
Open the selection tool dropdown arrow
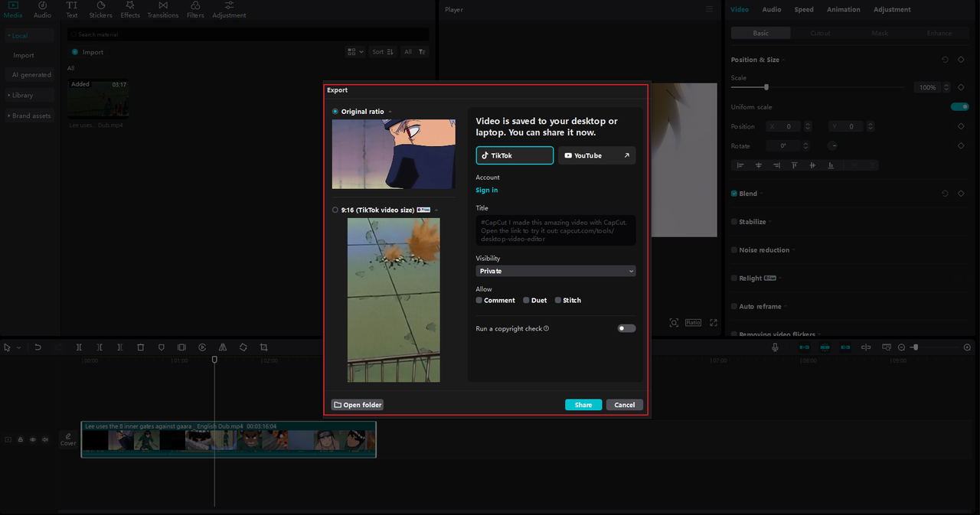18,347
